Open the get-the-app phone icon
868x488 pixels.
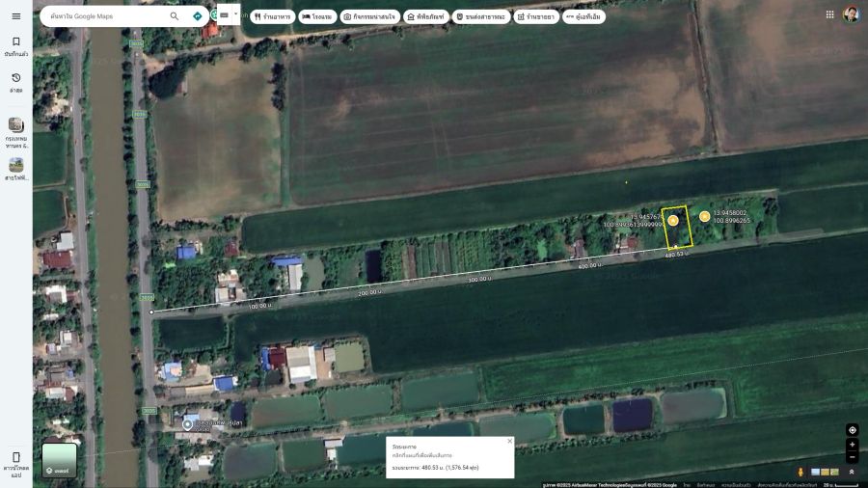point(15,461)
